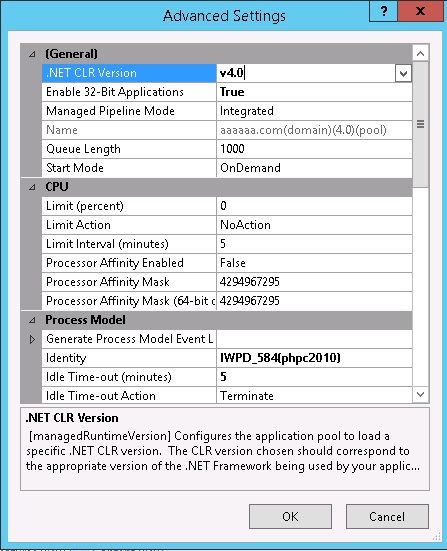
Task: Select the Processor Affinity Mask property
Action: [x=129, y=282]
